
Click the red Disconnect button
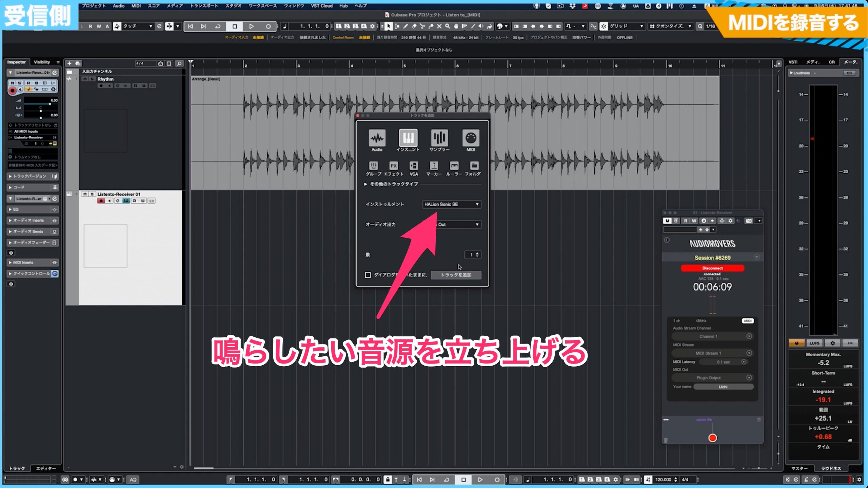point(712,268)
